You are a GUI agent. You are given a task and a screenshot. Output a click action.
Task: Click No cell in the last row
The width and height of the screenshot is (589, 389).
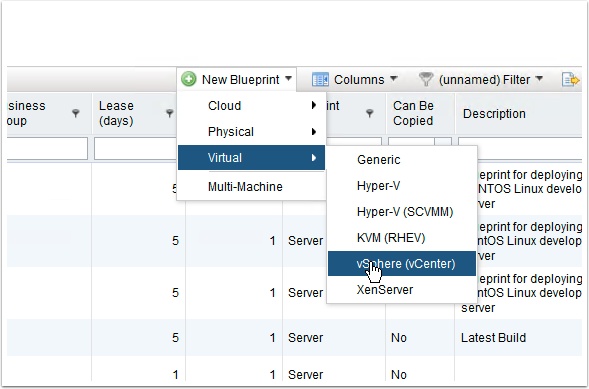tap(399, 375)
